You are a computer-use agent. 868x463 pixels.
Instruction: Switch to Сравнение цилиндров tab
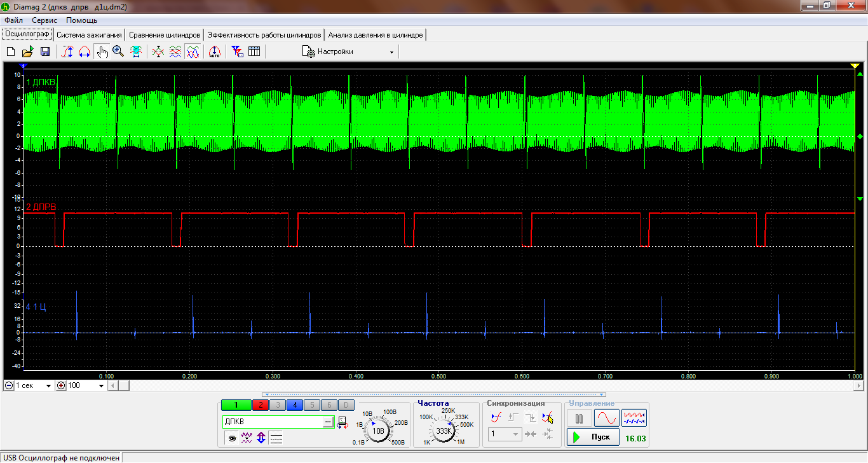165,35
